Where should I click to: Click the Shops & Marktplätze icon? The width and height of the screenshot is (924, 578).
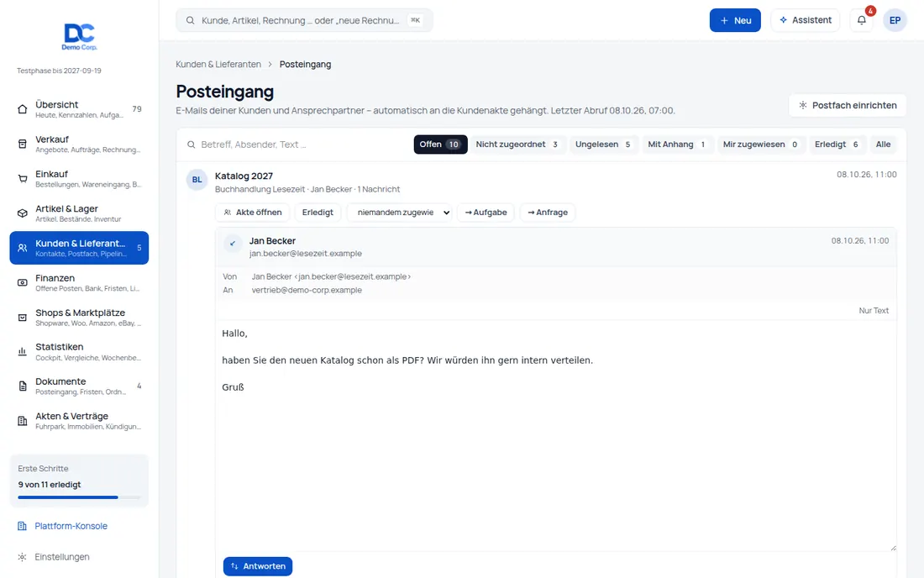[x=23, y=318]
